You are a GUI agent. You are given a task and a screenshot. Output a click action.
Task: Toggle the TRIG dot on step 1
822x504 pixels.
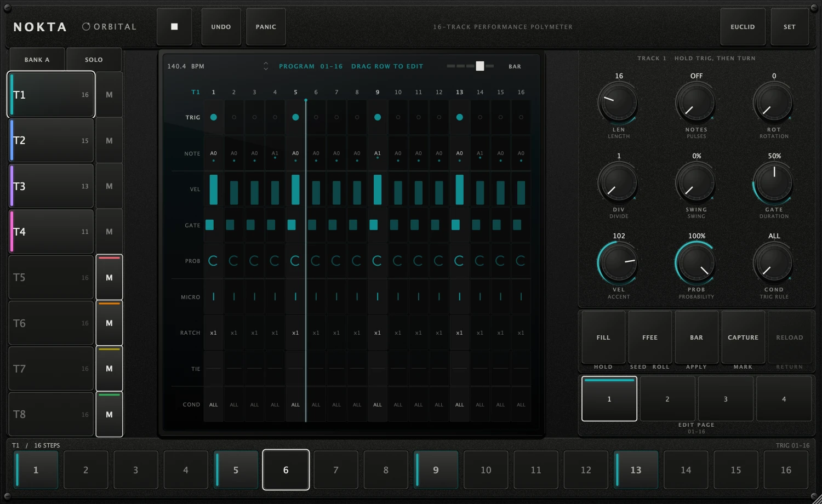[213, 117]
